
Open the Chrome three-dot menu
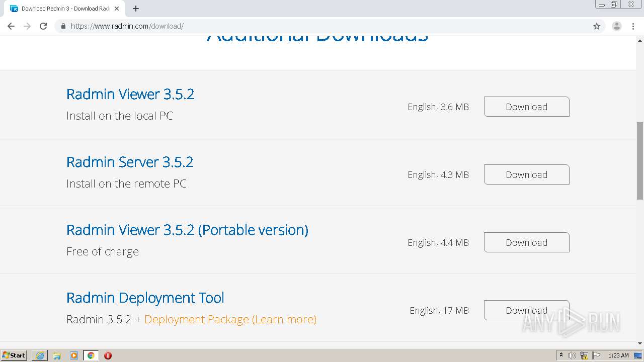pyautogui.click(x=633, y=26)
